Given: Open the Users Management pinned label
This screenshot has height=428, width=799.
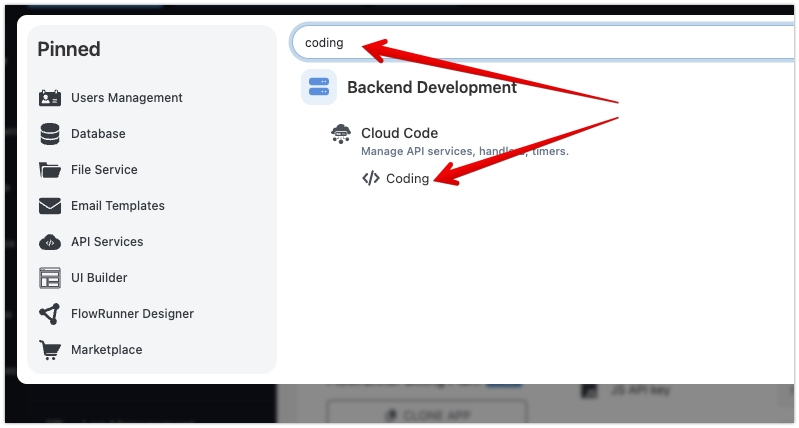Looking at the screenshot, I should (126, 98).
